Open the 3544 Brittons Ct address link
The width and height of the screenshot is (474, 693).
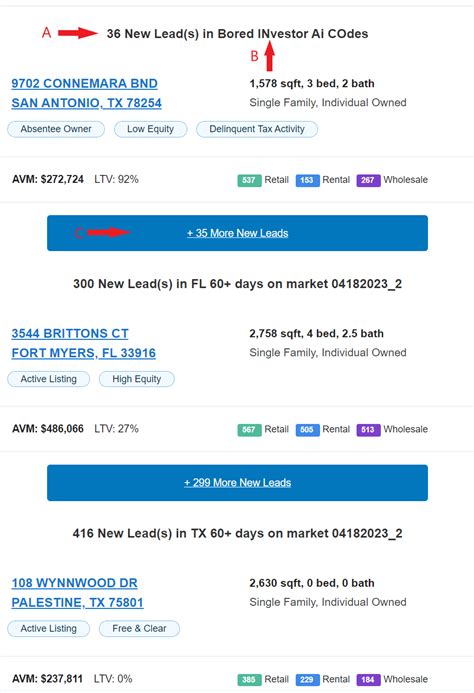tap(70, 334)
